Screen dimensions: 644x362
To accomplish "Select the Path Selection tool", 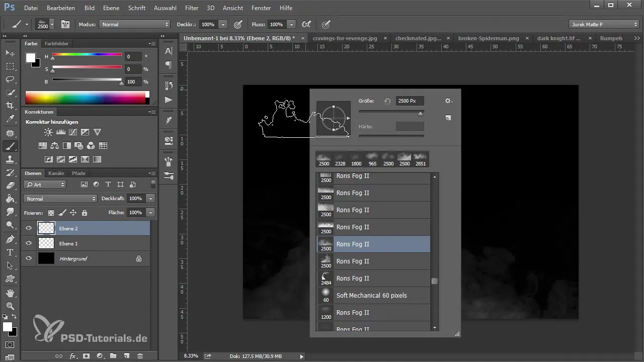I will (x=10, y=265).
